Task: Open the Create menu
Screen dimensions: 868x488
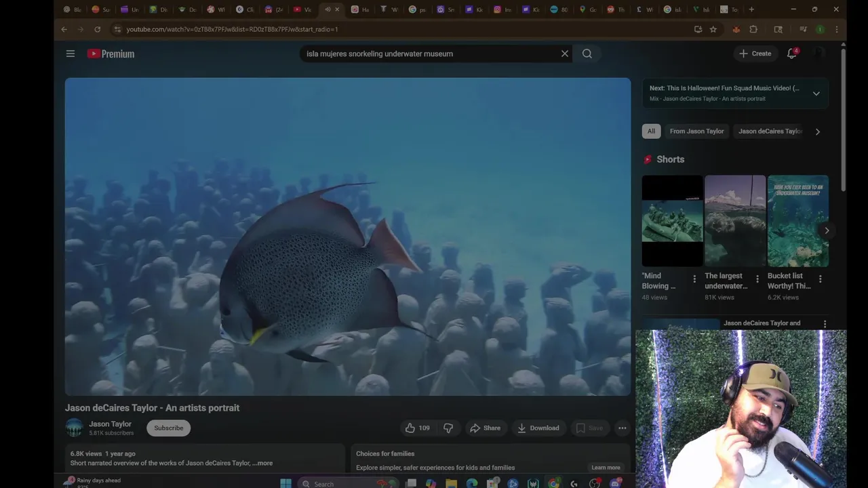Action: pos(755,54)
